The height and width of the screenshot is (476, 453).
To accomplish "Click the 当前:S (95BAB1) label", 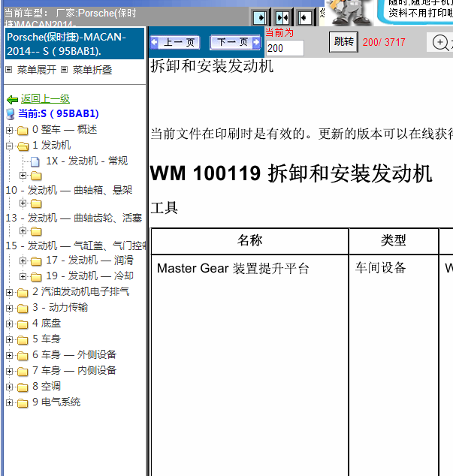I will [59, 113].
